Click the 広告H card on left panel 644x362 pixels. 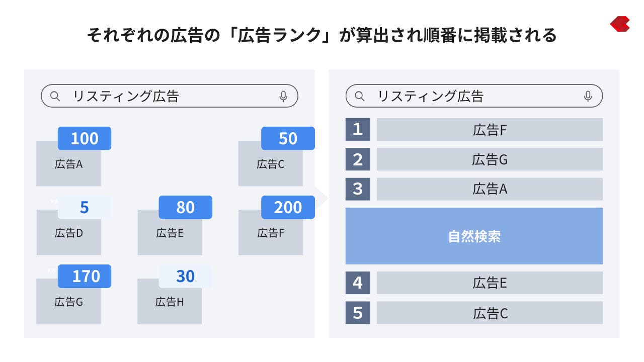[170, 301]
